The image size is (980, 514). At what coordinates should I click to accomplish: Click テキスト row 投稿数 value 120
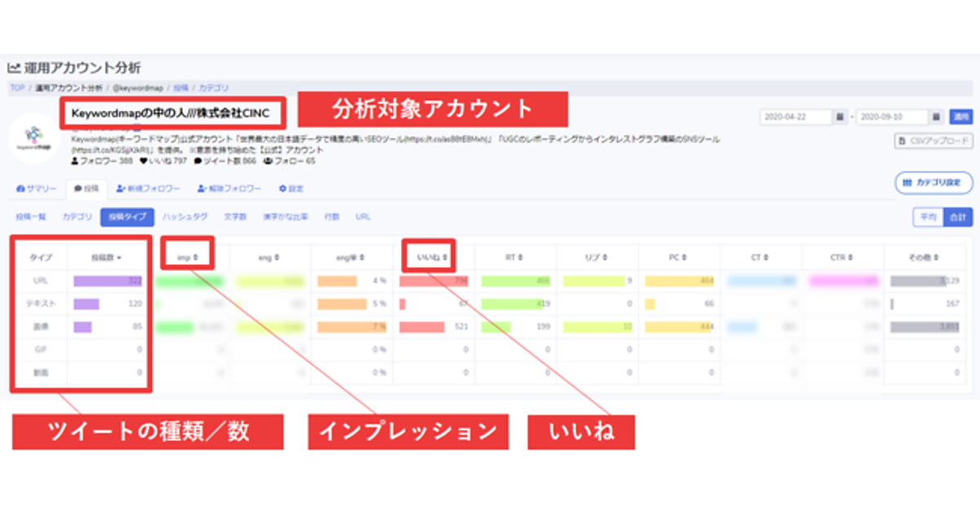tap(135, 304)
